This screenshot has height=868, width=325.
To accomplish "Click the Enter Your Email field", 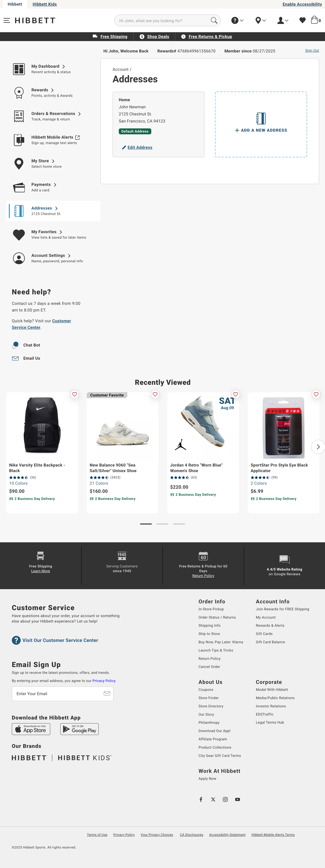I will click(59, 693).
